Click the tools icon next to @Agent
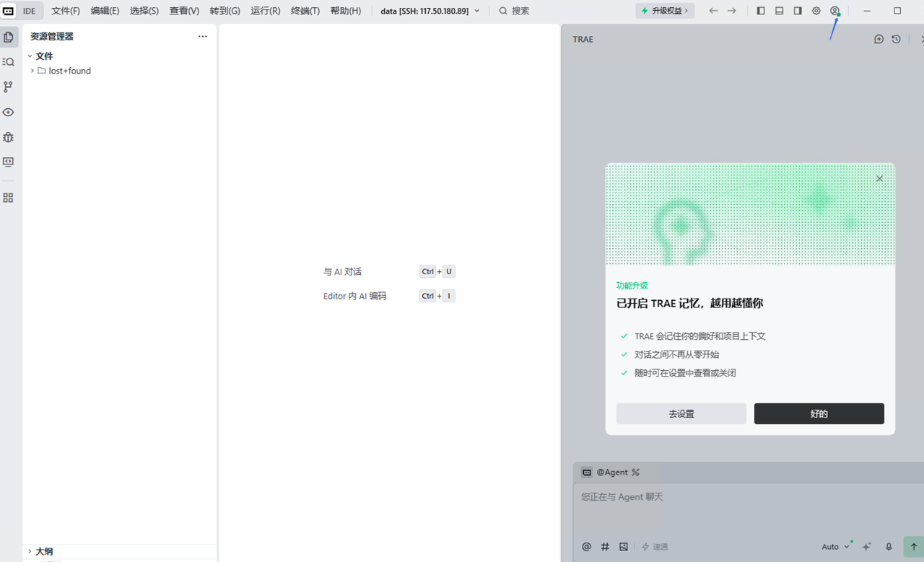The image size is (924, 562). (636, 473)
